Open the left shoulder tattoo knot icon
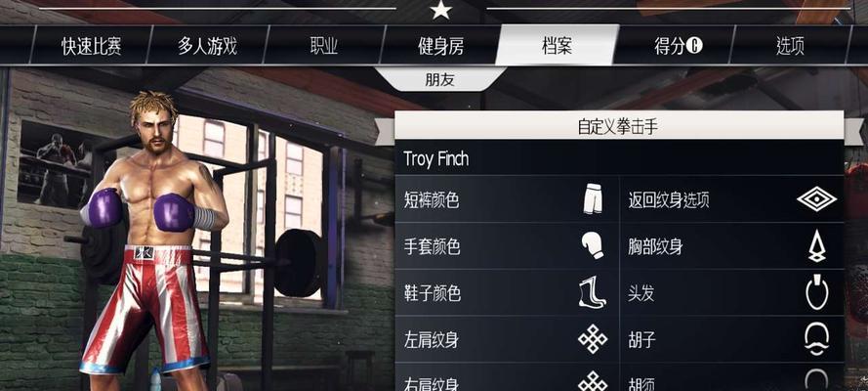 pyautogui.click(x=593, y=339)
